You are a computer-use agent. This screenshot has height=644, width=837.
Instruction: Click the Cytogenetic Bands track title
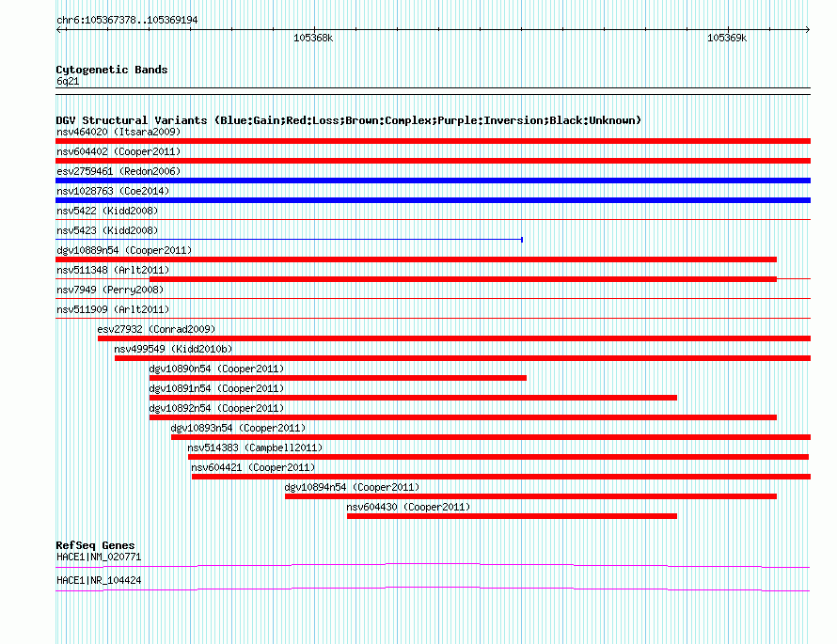pyautogui.click(x=112, y=70)
